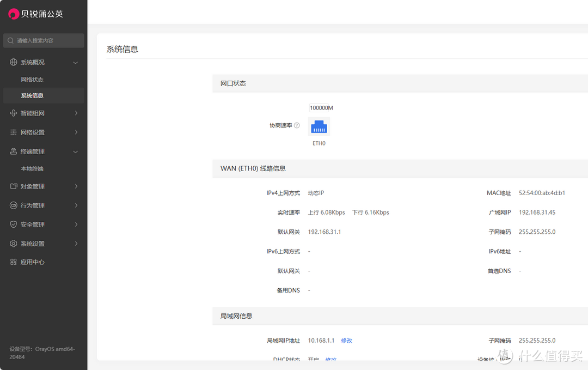This screenshot has width=588, height=370.
Task: Collapse the 终端管理 chevron arrow
Action: pyautogui.click(x=76, y=151)
